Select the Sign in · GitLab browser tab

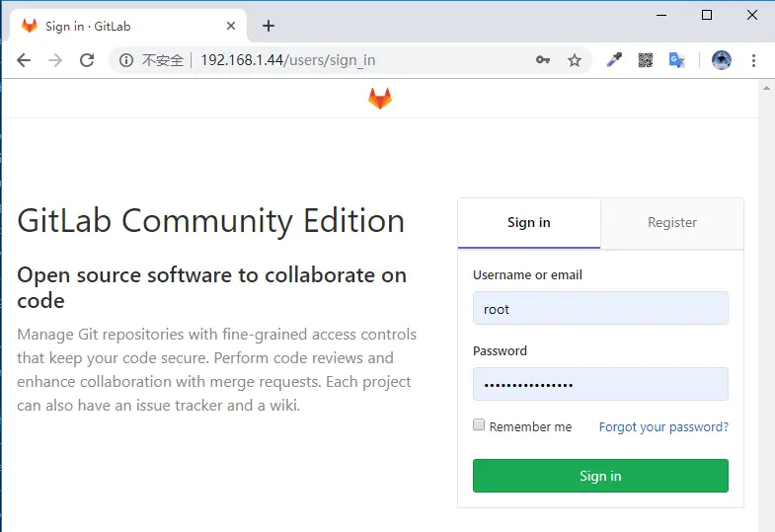tap(127, 26)
